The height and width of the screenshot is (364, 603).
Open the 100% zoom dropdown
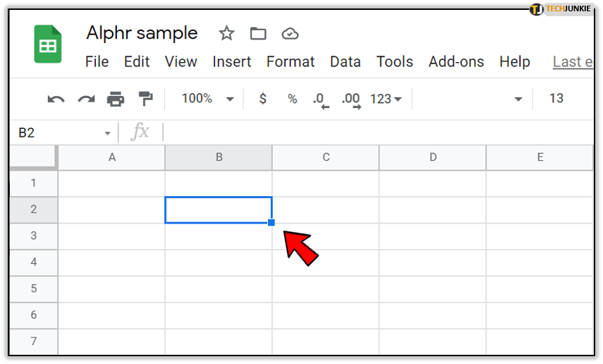coord(207,99)
